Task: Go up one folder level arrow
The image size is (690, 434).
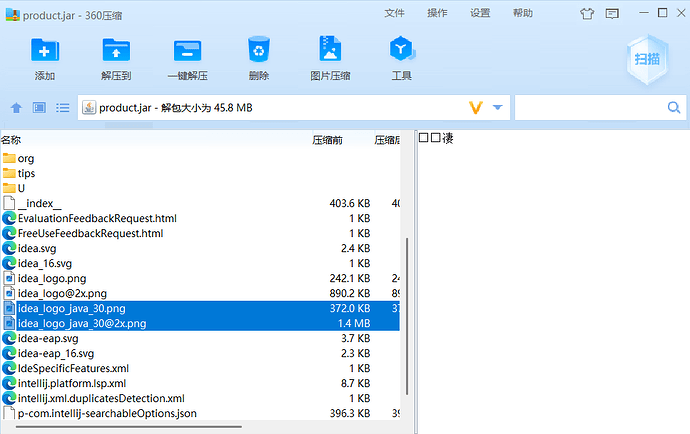Action: 16,108
